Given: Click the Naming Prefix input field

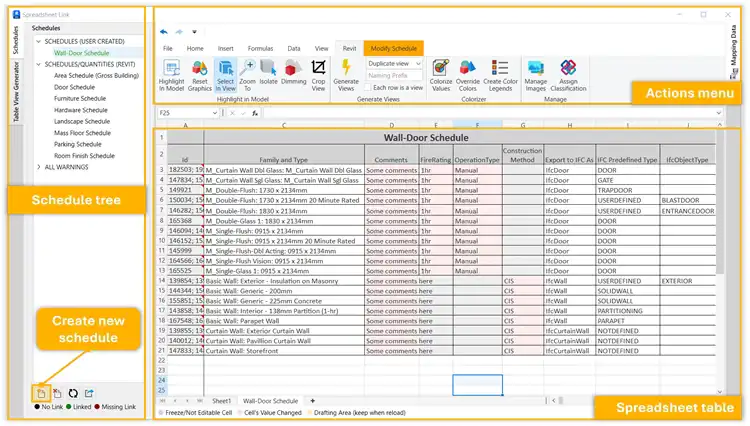Looking at the screenshot, I should coord(395,76).
